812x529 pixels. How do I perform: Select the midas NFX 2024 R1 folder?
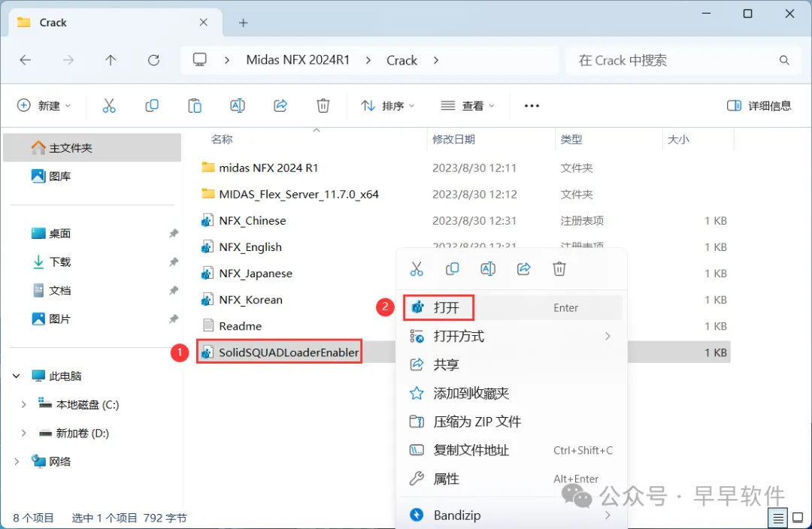(x=268, y=168)
